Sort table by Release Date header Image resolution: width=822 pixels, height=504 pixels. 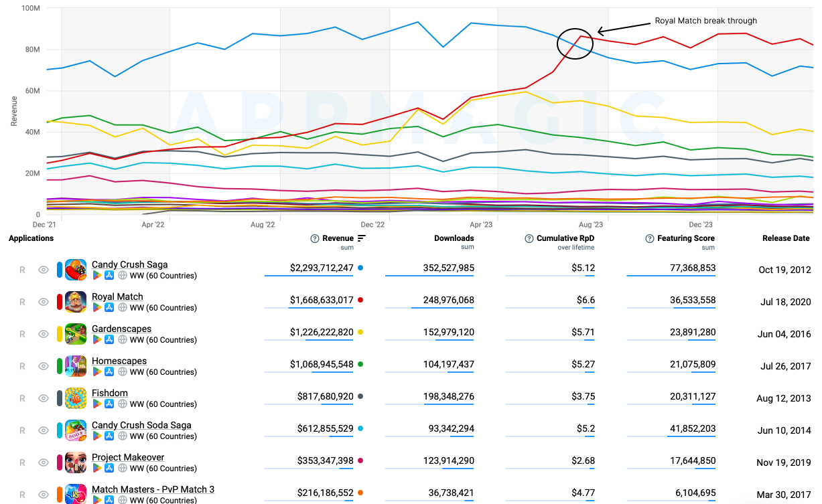(x=786, y=238)
